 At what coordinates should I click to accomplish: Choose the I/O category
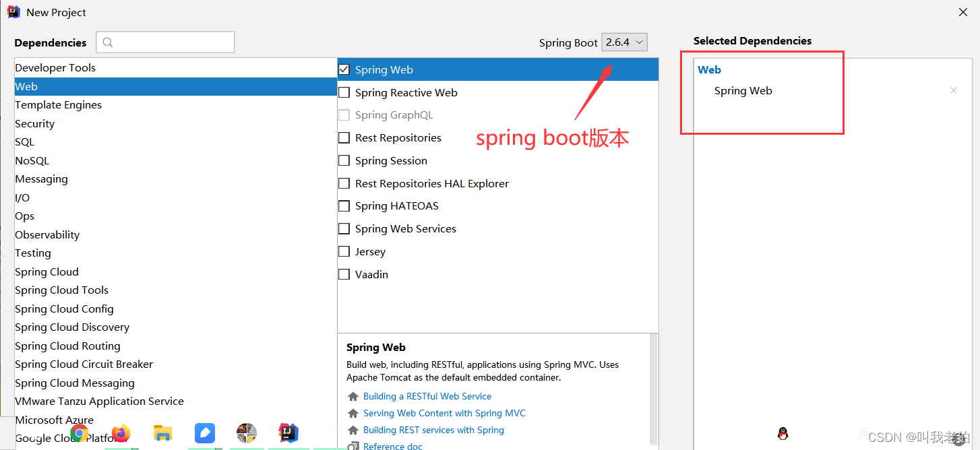pos(175,197)
